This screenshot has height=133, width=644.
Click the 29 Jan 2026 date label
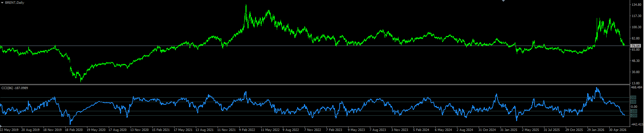(x=596, y=130)
